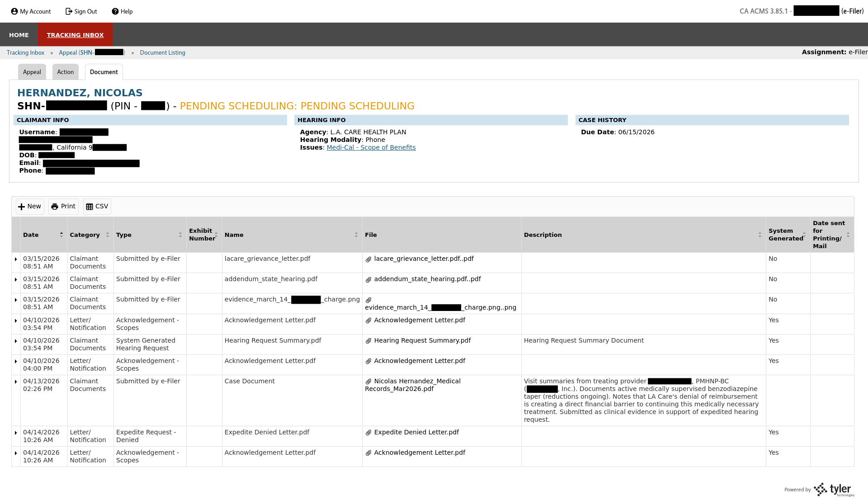Viewport: 868px width, 504px height.
Task: Expand the lacare_grievance_letter.pdf row
Action: pyautogui.click(x=16, y=259)
